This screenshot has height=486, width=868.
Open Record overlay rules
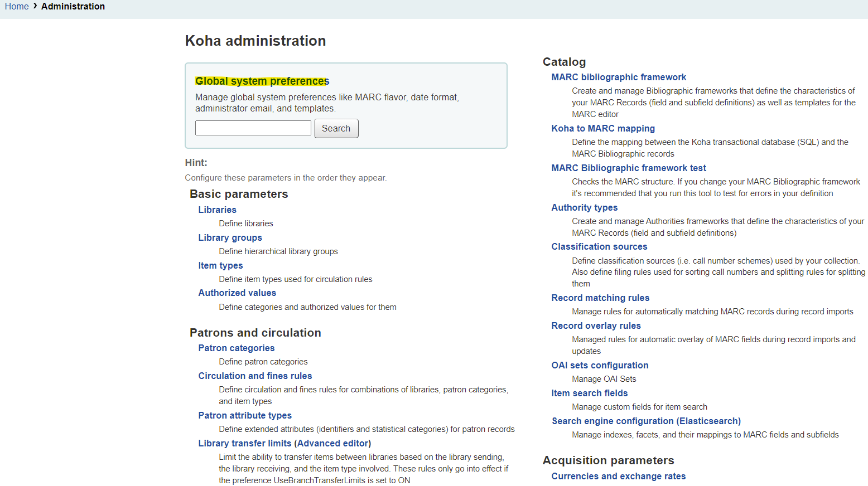coord(596,325)
